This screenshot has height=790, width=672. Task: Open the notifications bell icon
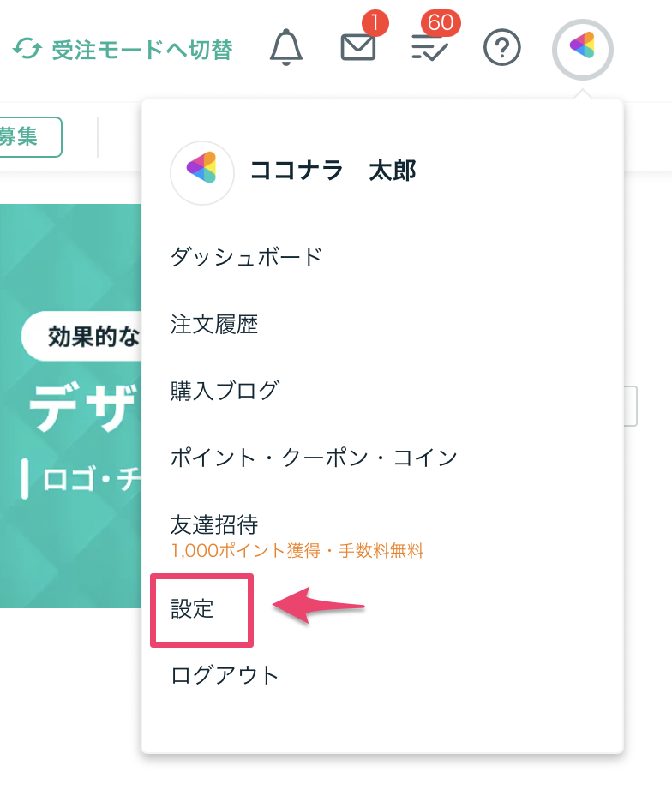[x=286, y=48]
